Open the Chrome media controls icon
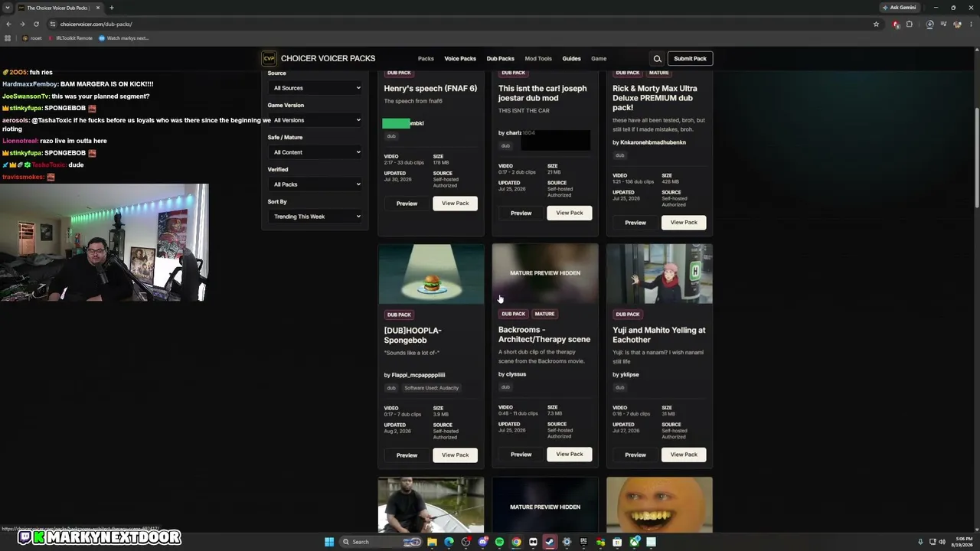 (x=943, y=24)
